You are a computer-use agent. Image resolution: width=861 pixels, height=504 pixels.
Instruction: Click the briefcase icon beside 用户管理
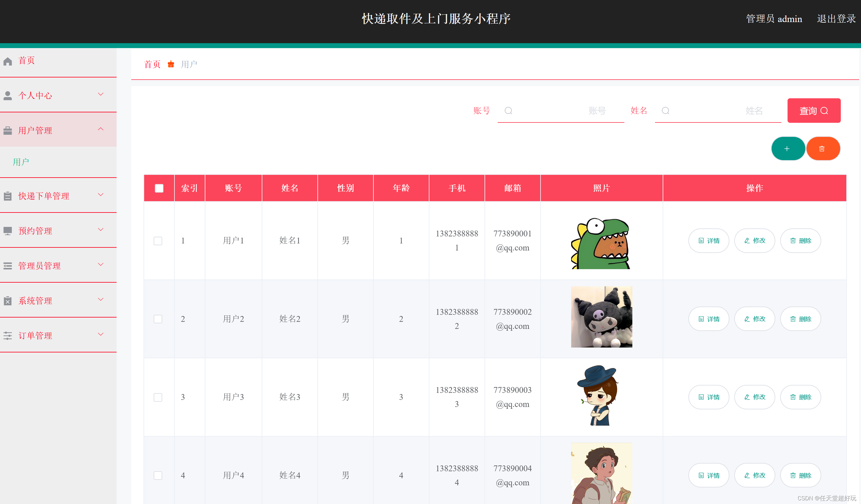(8, 130)
